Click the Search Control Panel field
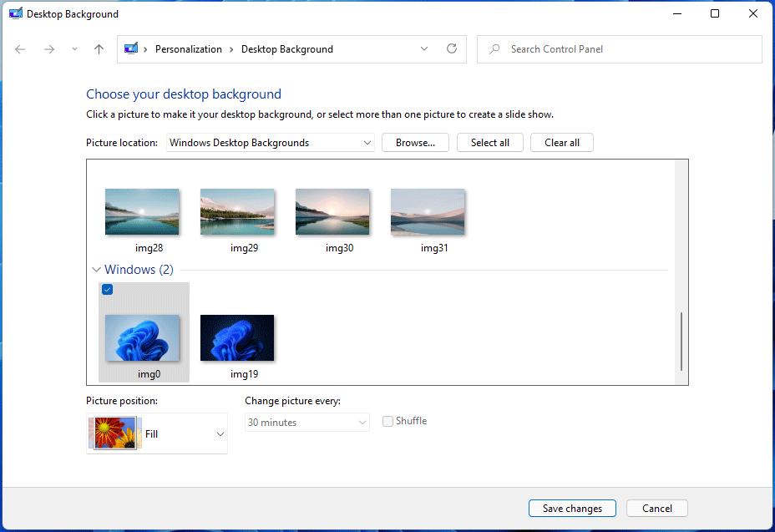The width and height of the screenshot is (775, 532). click(620, 49)
